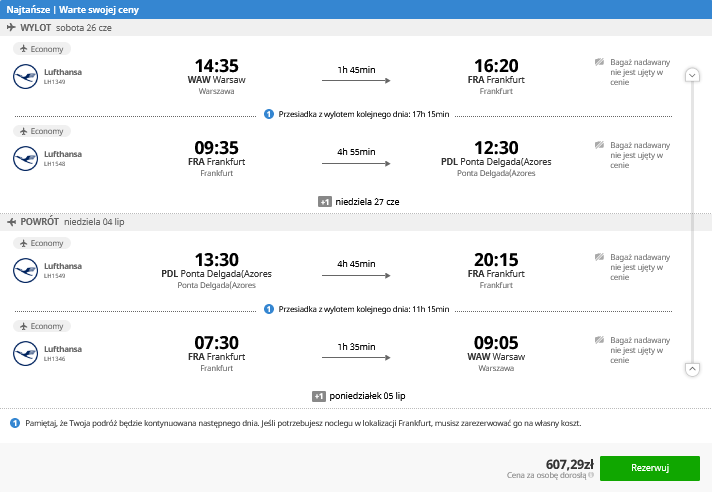
Task: Click the info icon beside the Pamiętaj overnight notice
Action: pyautogui.click(x=15, y=423)
